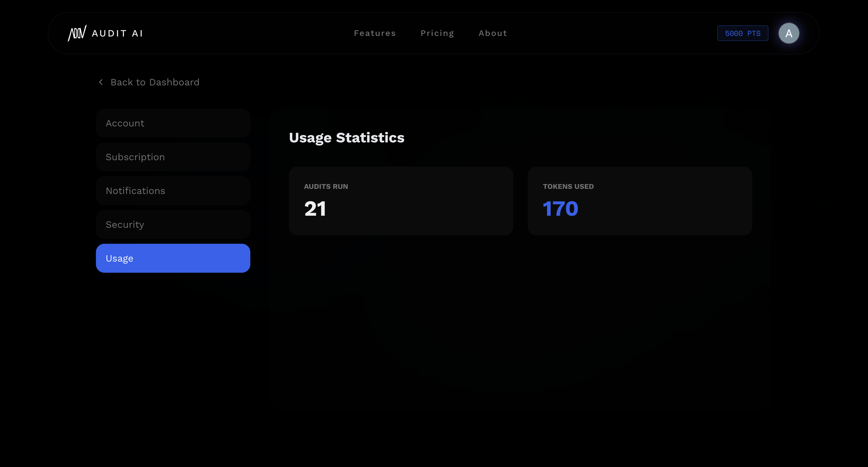
Task: Click Back to Dashboard
Action: [155, 82]
